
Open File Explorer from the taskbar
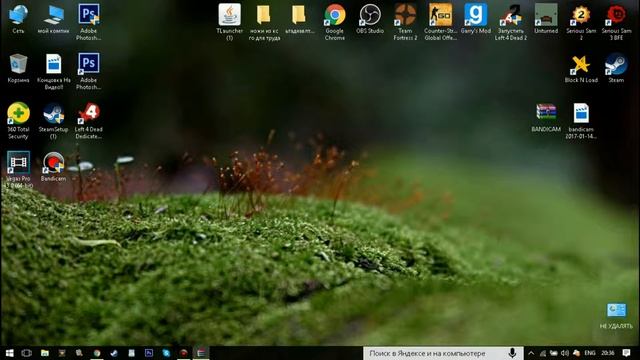pyautogui.click(x=44, y=353)
